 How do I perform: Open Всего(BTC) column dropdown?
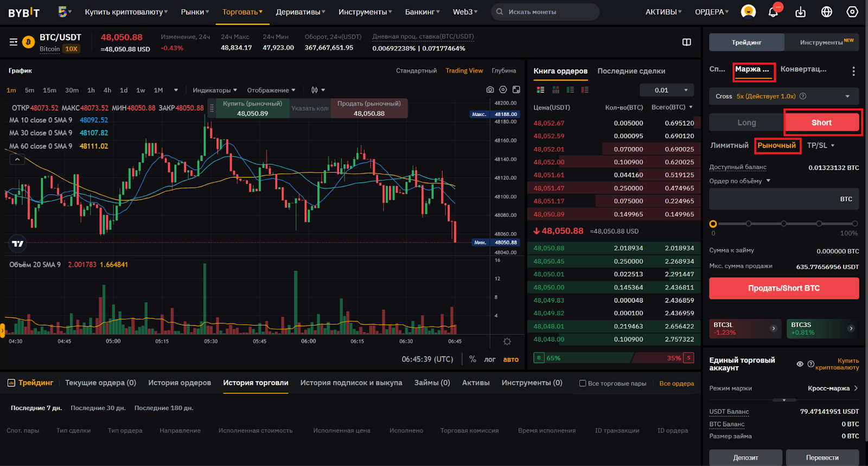(672, 107)
